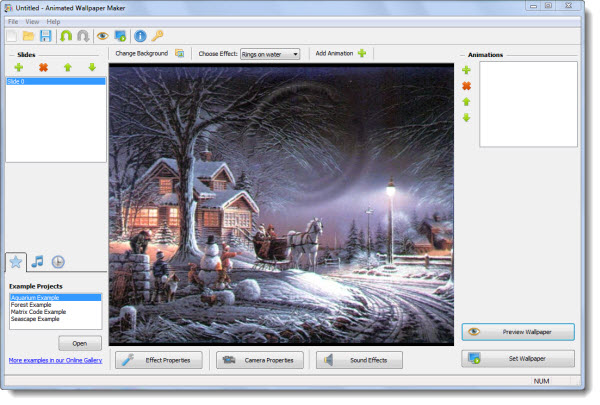Image resolution: width=600 pixels, height=405 pixels.
Task: Click the Add Animation label
Action: 334,53
